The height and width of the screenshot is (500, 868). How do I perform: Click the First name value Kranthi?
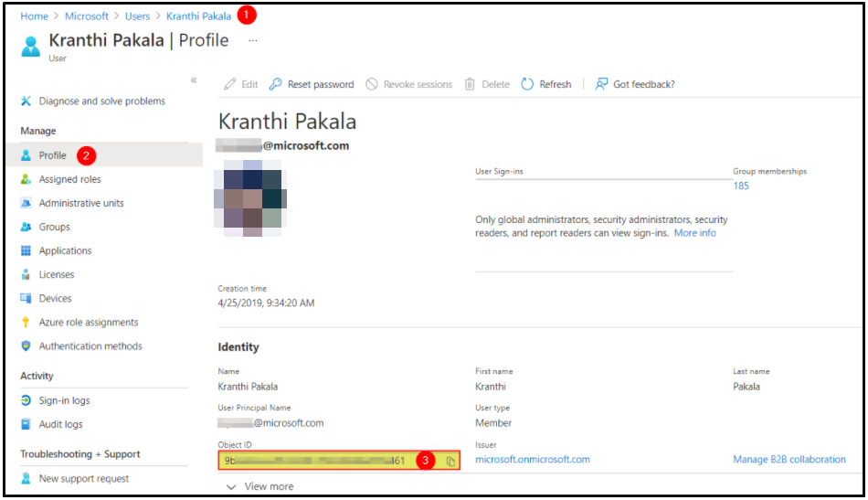pyautogui.click(x=491, y=387)
